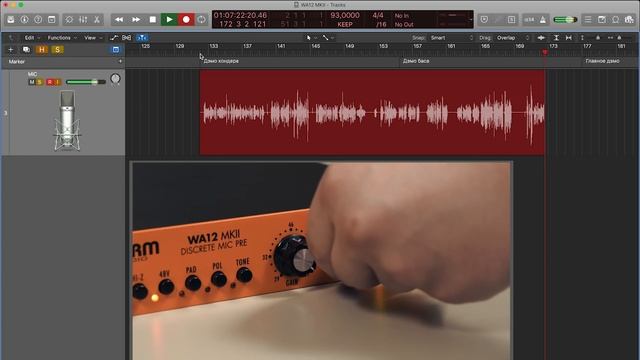Viewport: 640px width, 360px height.
Task: Duplicate the selected track
Action: coord(26,50)
